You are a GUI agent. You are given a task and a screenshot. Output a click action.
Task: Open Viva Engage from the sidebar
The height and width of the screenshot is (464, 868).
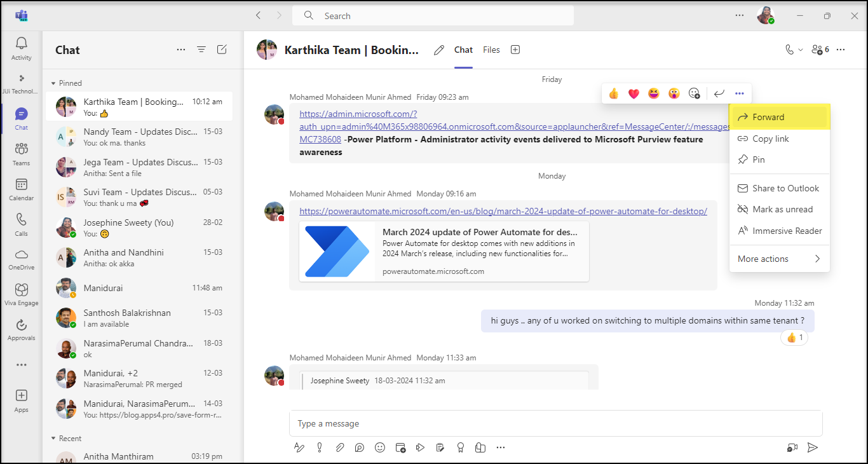coord(21,294)
